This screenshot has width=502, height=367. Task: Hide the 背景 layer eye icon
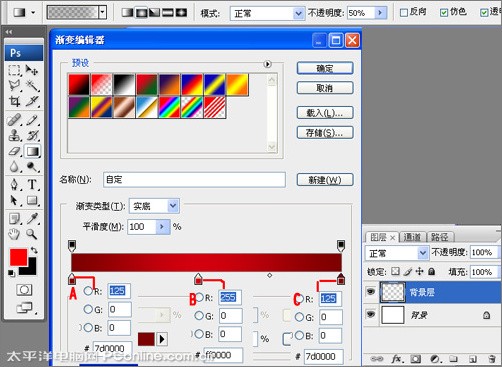click(370, 314)
